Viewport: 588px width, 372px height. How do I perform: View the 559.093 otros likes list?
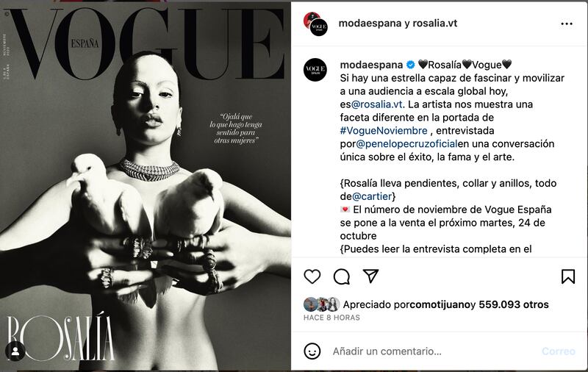514,304
